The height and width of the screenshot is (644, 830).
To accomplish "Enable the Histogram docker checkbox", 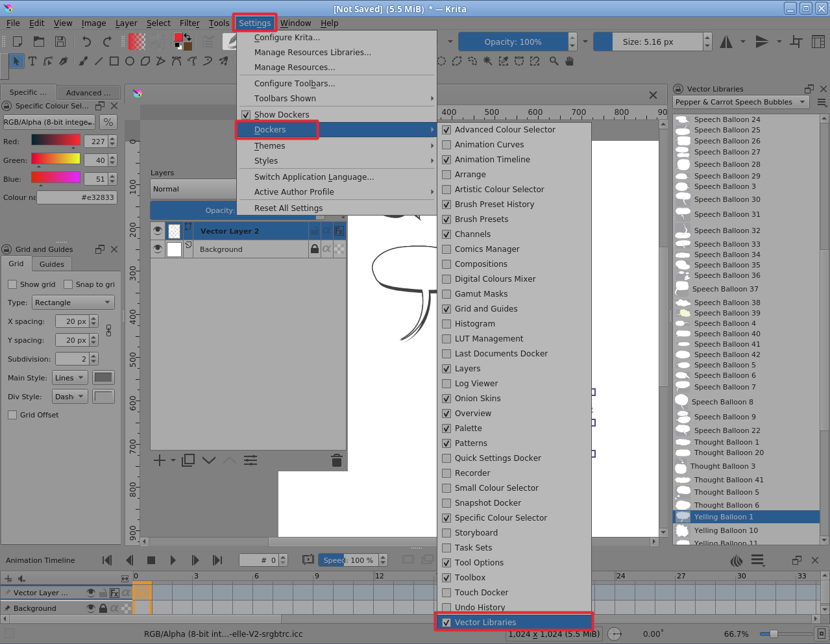I will (446, 324).
